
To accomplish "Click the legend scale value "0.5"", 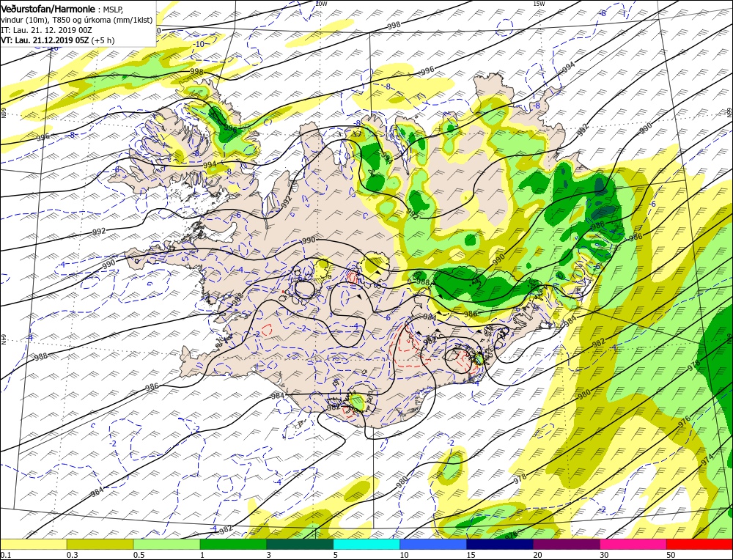I will tap(139, 555).
